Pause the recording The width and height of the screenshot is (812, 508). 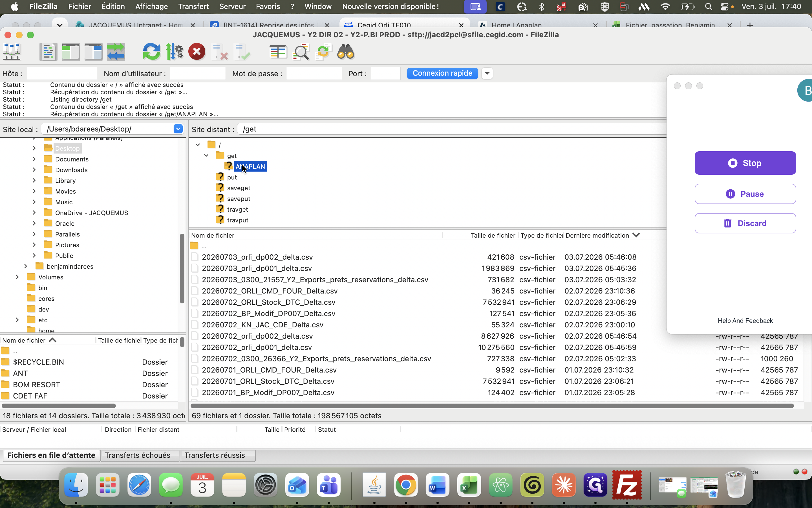[x=745, y=194]
